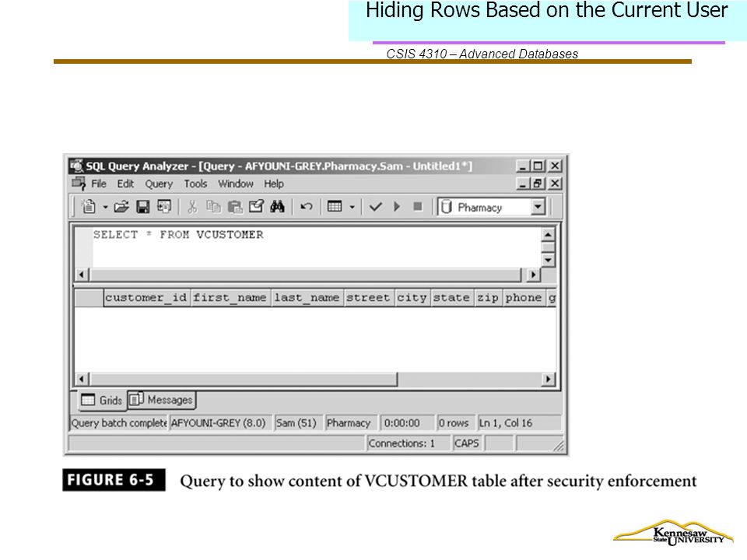The image size is (747, 560).
Task: Click the Parse Query checkmark icon
Action: pyautogui.click(x=375, y=207)
